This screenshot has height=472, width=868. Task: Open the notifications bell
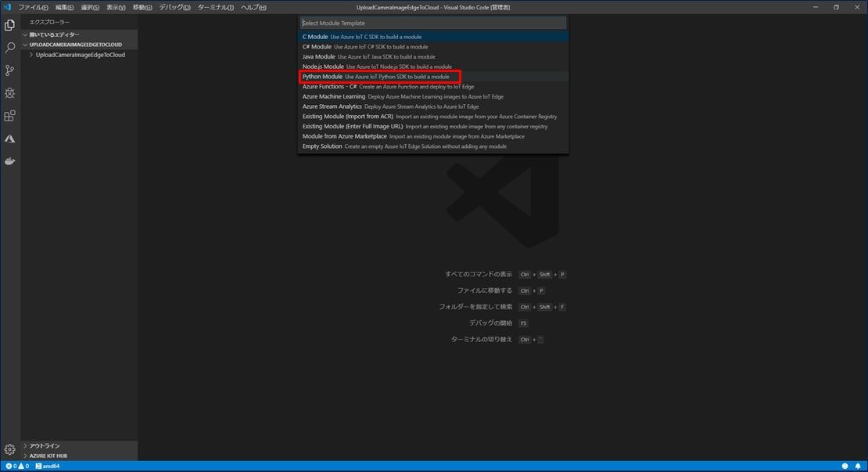[x=859, y=466]
